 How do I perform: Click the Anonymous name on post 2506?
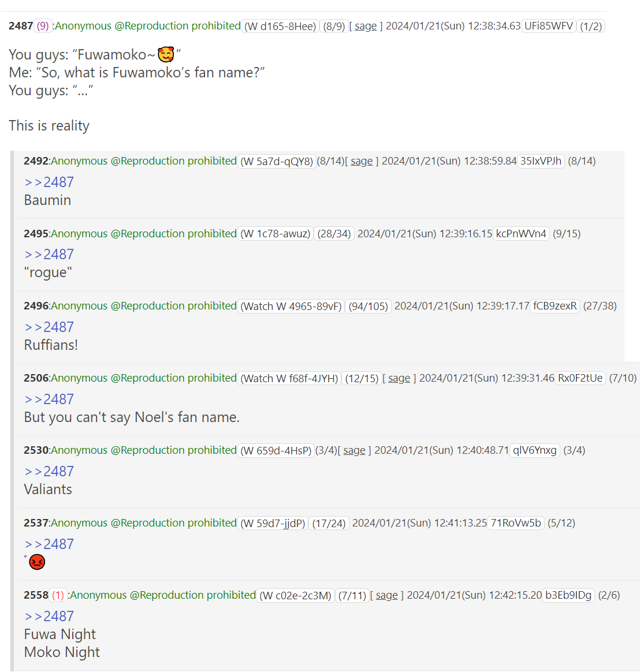79,378
